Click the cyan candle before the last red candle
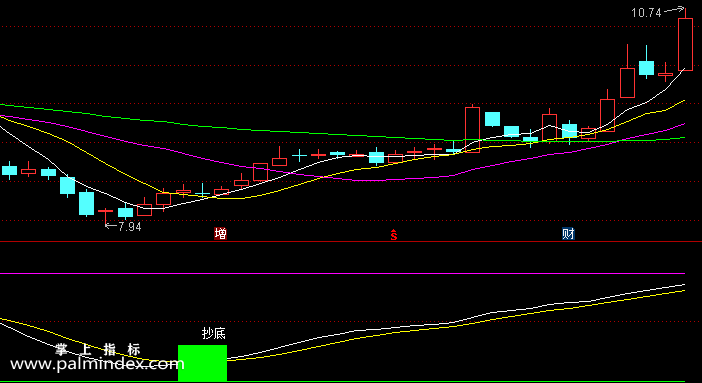 [x=646, y=67]
